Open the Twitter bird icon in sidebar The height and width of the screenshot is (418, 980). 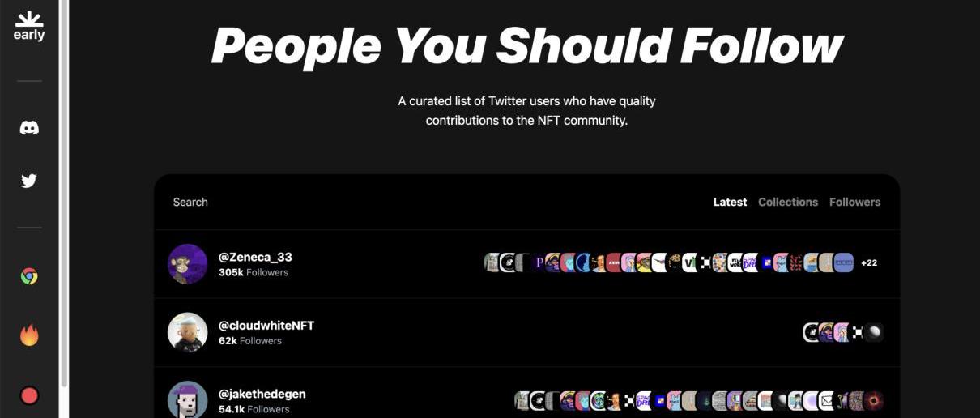click(29, 181)
